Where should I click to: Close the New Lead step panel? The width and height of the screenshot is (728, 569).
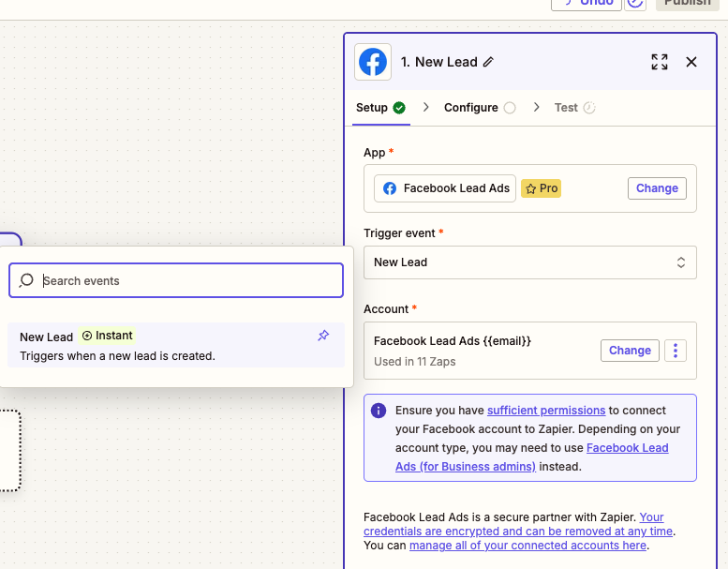[x=691, y=62]
